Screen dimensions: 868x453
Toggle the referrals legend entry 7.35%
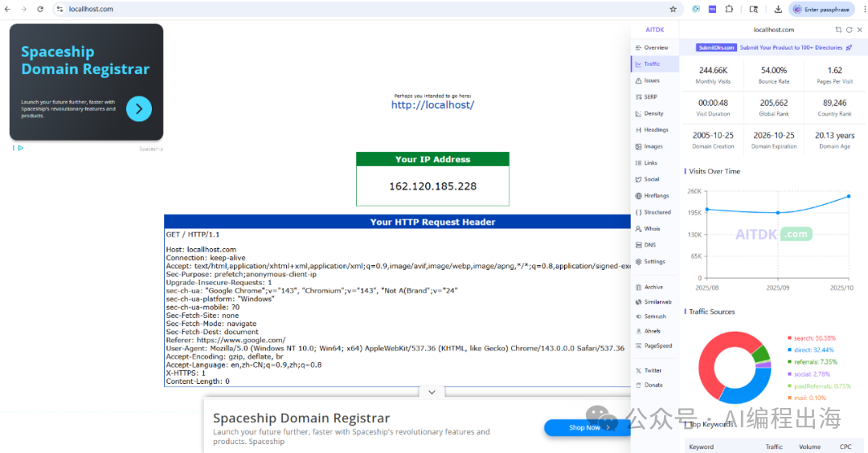click(x=812, y=362)
